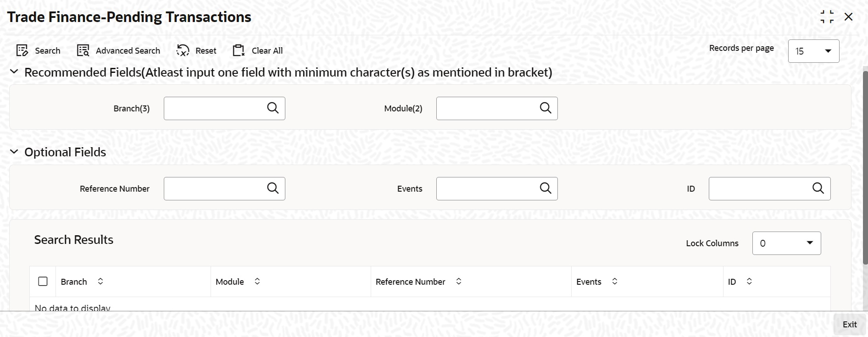Click the Search toolbar icon

point(22,50)
